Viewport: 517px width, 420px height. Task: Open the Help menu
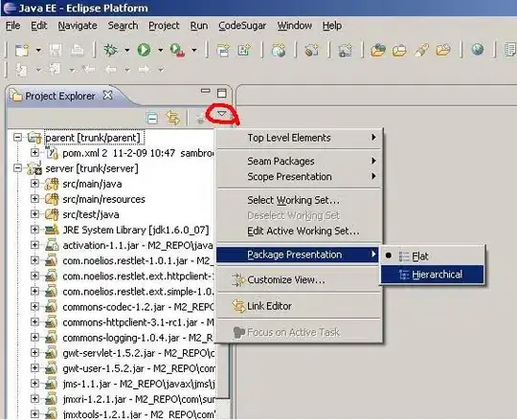point(332,26)
